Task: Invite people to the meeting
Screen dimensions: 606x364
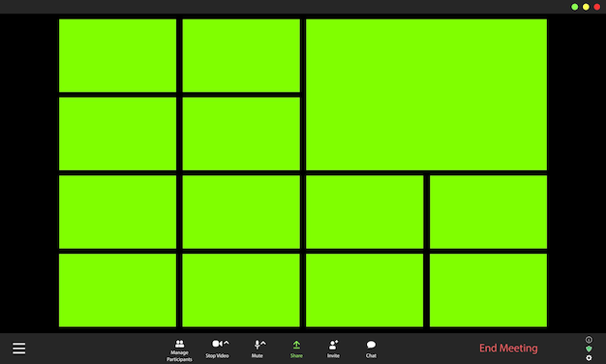Action: (x=334, y=349)
